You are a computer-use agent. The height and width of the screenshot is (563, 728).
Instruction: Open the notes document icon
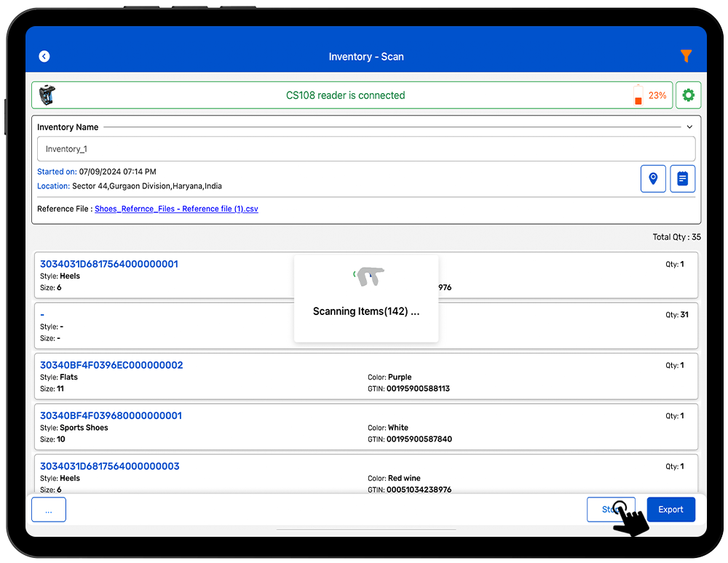click(x=682, y=178)
